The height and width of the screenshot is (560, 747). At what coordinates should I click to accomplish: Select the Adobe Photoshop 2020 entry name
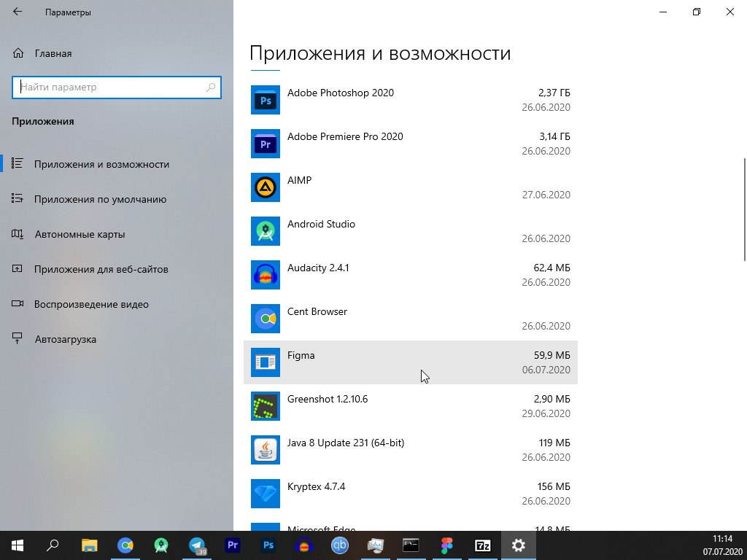(341, 93)
